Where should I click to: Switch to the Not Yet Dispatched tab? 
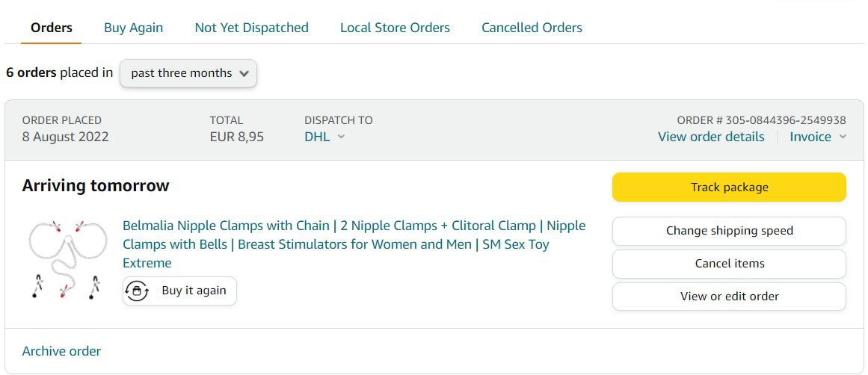pos(251,28)
